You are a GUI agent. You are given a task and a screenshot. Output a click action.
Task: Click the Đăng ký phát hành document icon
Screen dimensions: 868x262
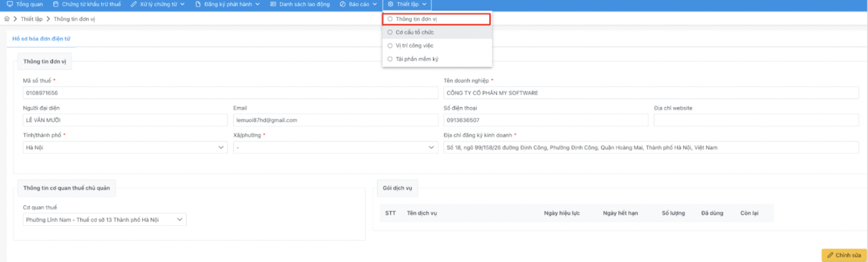[198, 4]
